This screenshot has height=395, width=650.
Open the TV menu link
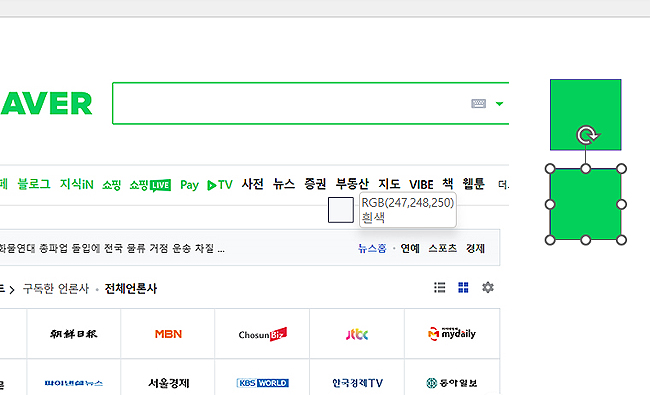220,185
